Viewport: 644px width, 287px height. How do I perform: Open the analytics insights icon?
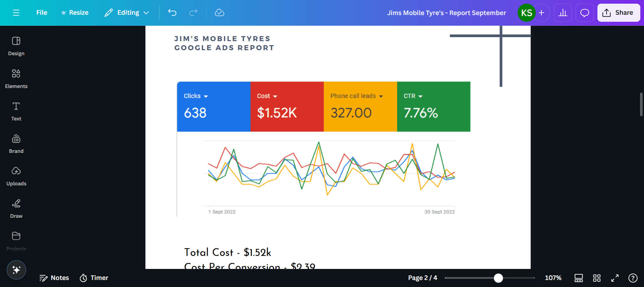pos(563,13)
